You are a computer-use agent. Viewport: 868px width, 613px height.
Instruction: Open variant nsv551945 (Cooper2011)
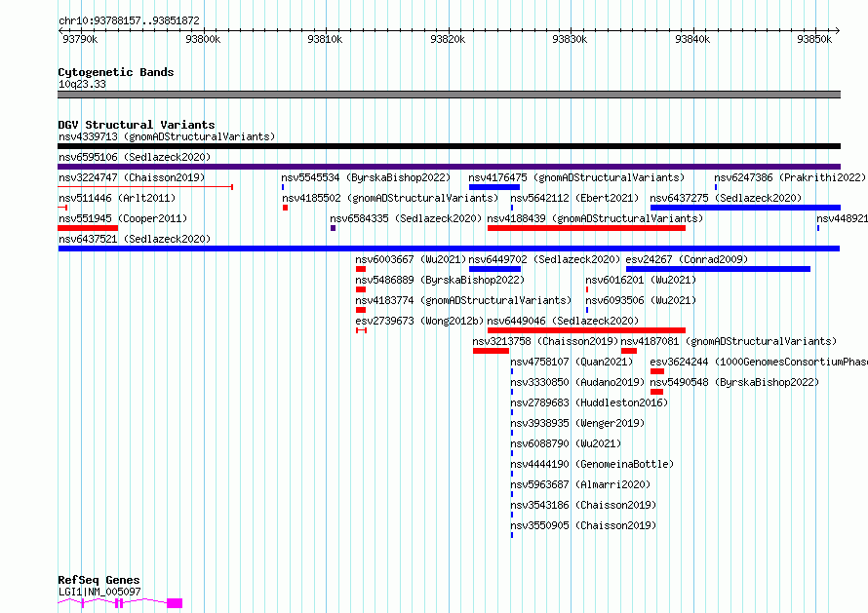(123, 218)
